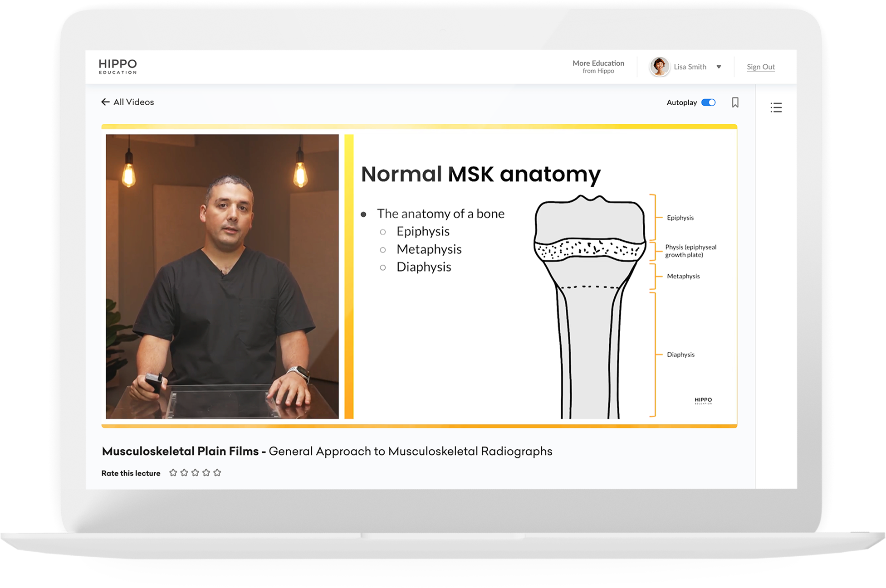Click Lisa Smith's profile avatar

pos(659,67)
